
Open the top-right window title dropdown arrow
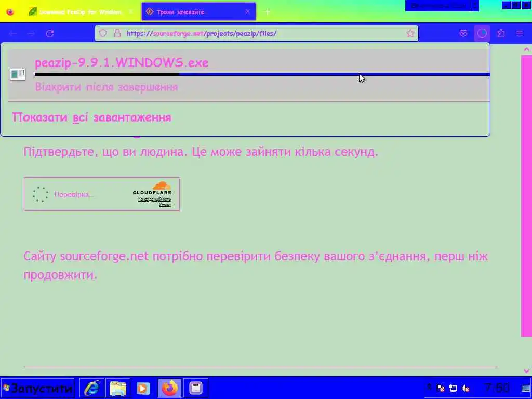pyautogui.click(x=475, y=5)
